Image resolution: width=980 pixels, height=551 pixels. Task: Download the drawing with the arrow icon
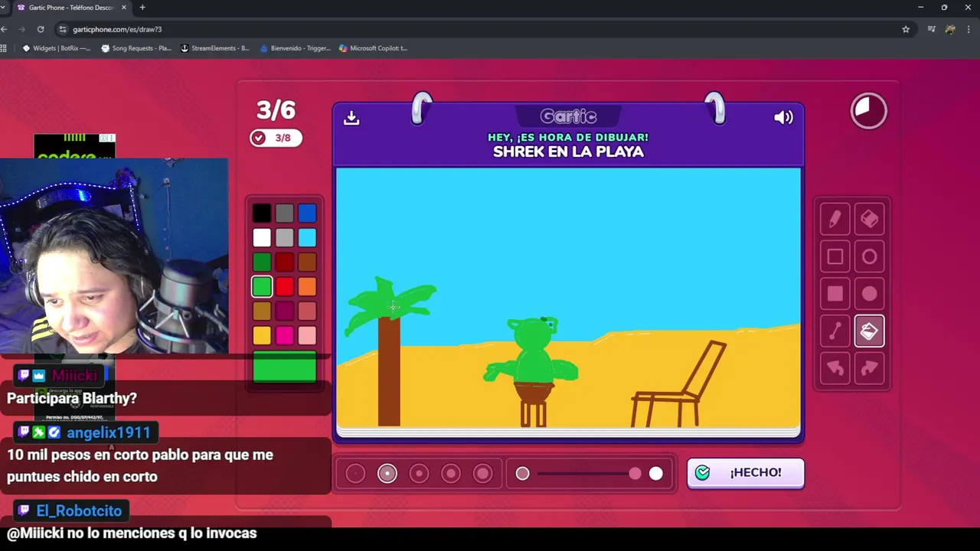coord(351,117)
